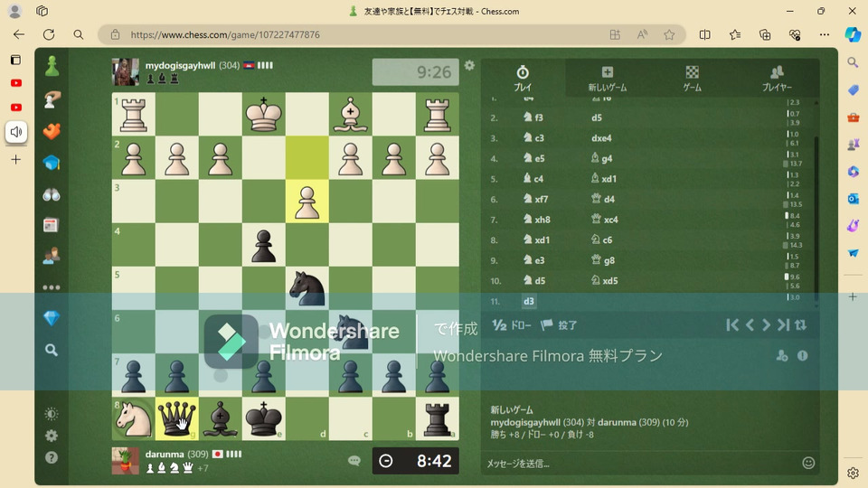Expand the More three-dots sidebar item
Image resolution: width=868 pixels, height=488 pixels.
pos(52,287)
